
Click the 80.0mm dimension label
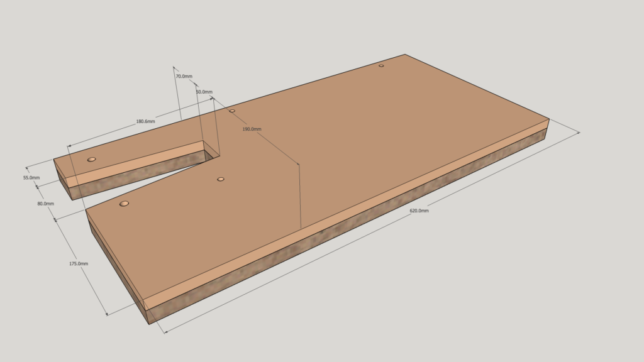point(45,204)
